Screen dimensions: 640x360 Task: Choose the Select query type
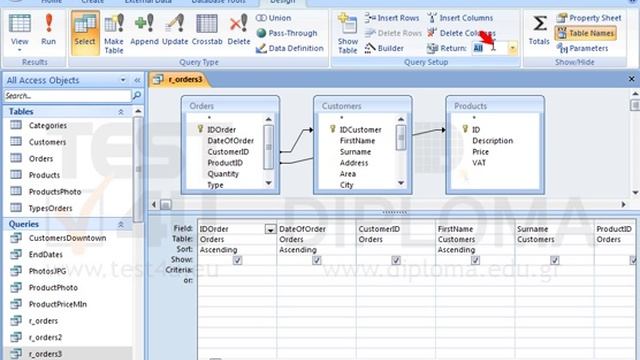point(85,33)
